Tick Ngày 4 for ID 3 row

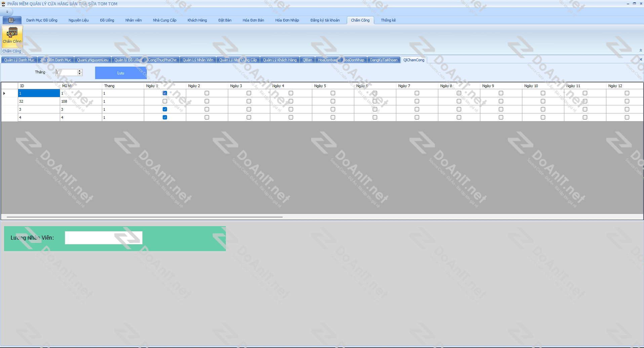point(291,109)
